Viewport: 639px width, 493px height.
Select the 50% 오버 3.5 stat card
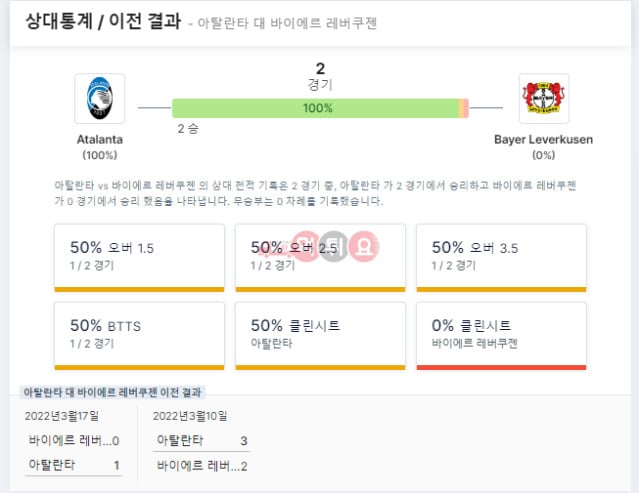point(501,258)
